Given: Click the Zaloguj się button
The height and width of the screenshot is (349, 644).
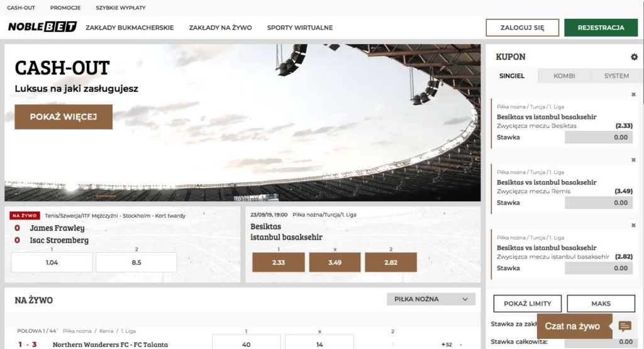Looking at the screenshot, I should click(x=521, y=28).
